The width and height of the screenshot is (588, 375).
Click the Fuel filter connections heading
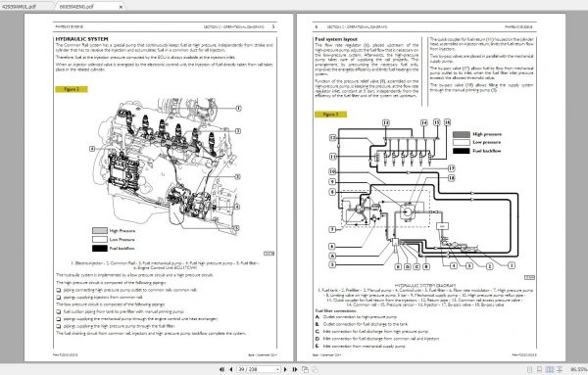pos(335,310)
